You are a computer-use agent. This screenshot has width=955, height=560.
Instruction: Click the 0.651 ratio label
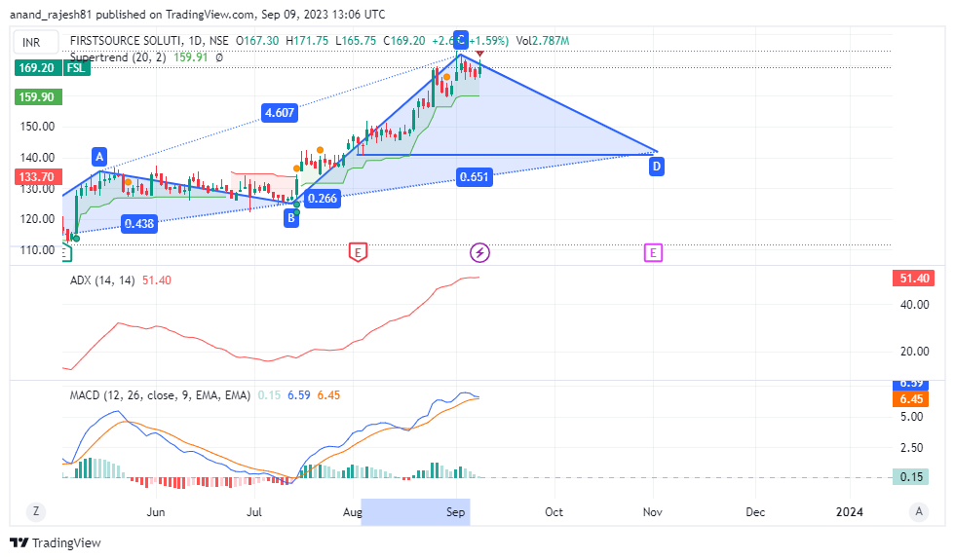click(x=474, y=177)
